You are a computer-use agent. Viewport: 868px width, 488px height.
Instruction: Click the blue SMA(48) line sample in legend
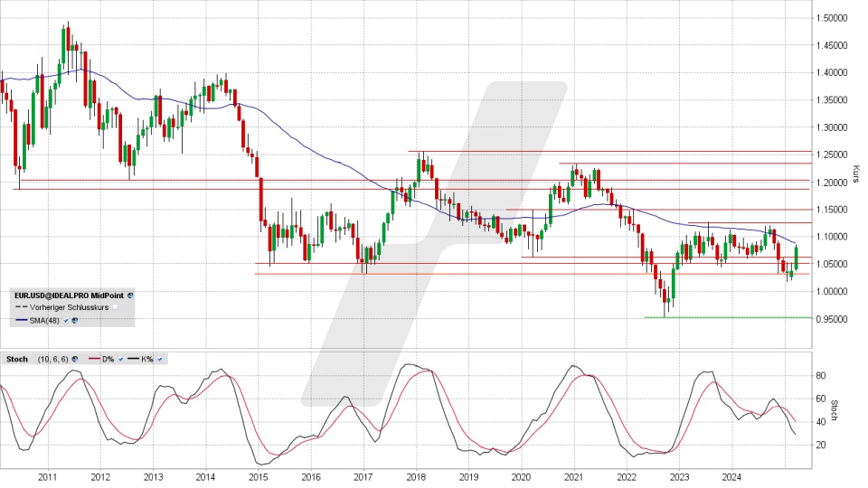[22, 320]
